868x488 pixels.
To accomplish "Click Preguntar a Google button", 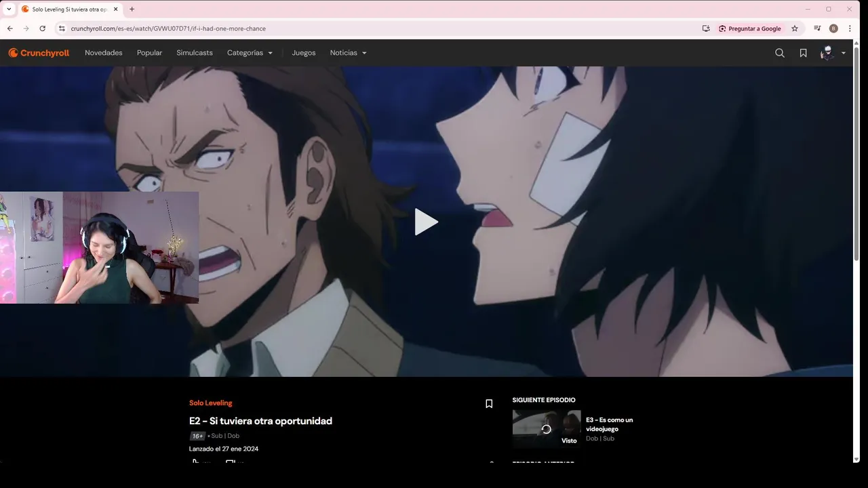I will pyautogui.click(x=750, y=28).
